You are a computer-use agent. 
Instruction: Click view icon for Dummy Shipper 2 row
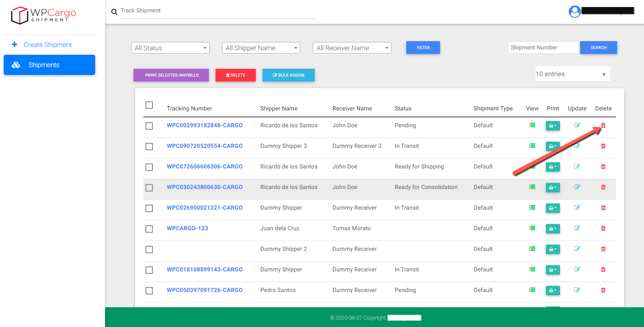532,249
